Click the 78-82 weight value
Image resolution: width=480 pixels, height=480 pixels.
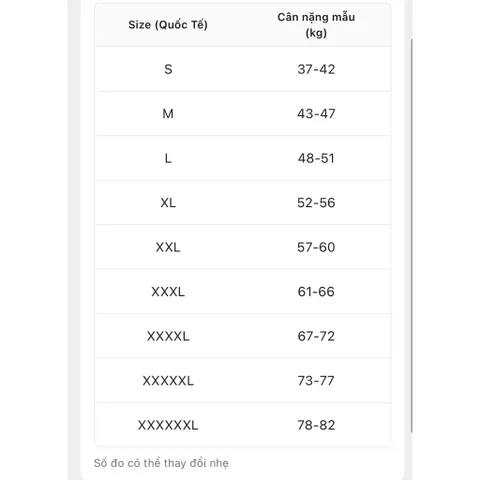316,425
